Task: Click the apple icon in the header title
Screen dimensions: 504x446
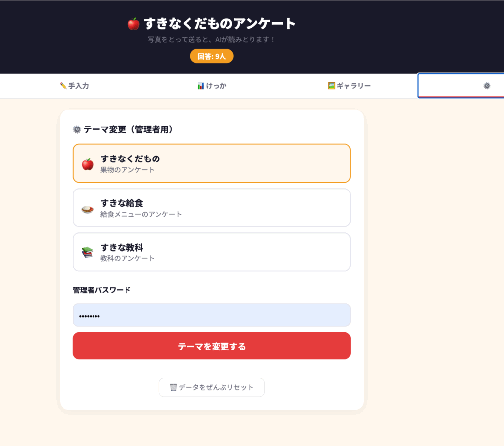Action: (133, 24)
